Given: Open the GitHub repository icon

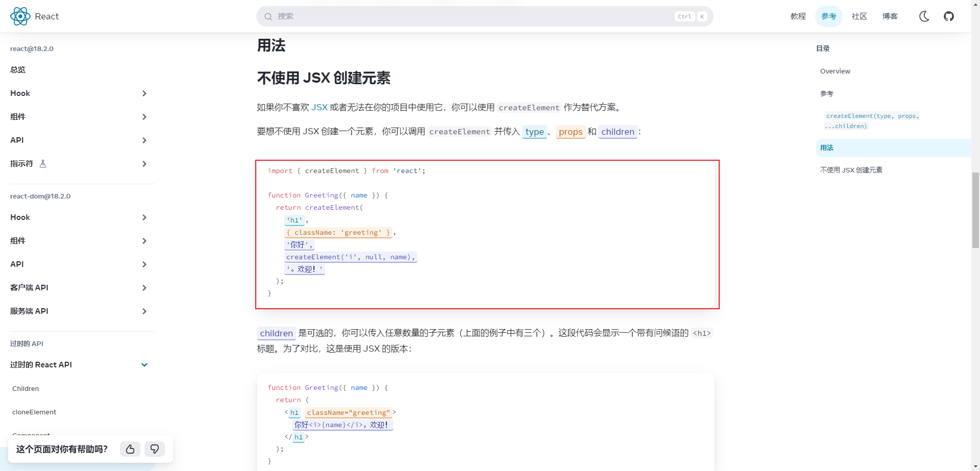Looking at the screenshot, I should [949, 16].
